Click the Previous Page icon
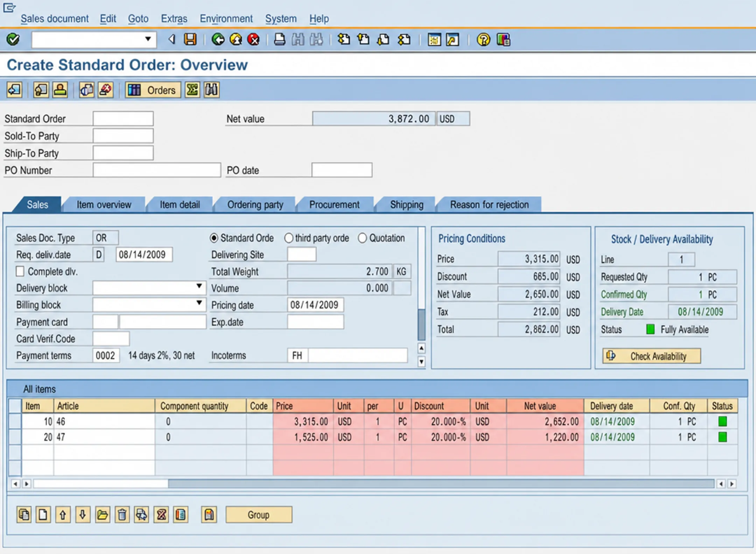Image resolution: width=756 pixels, height=554 pixels. (364, 39)
